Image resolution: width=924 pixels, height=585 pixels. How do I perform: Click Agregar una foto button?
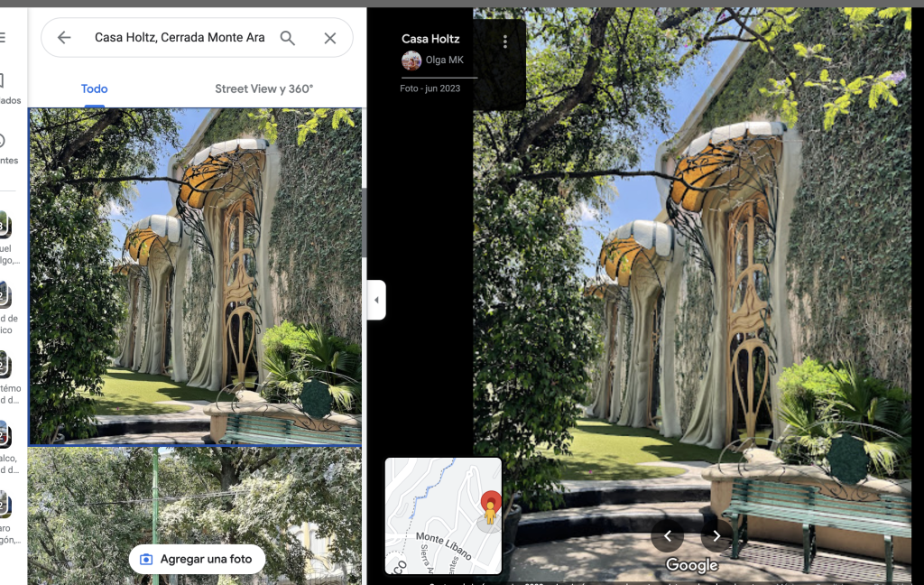197,559
